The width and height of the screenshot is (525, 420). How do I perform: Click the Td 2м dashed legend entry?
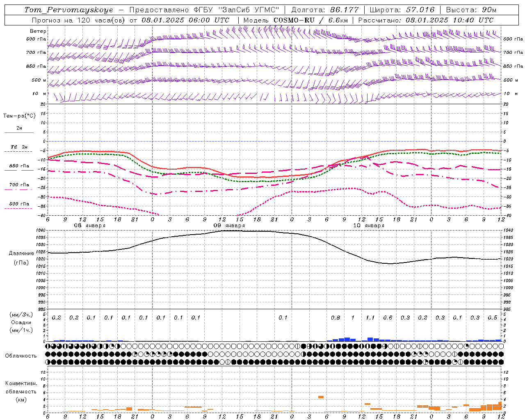19,148
